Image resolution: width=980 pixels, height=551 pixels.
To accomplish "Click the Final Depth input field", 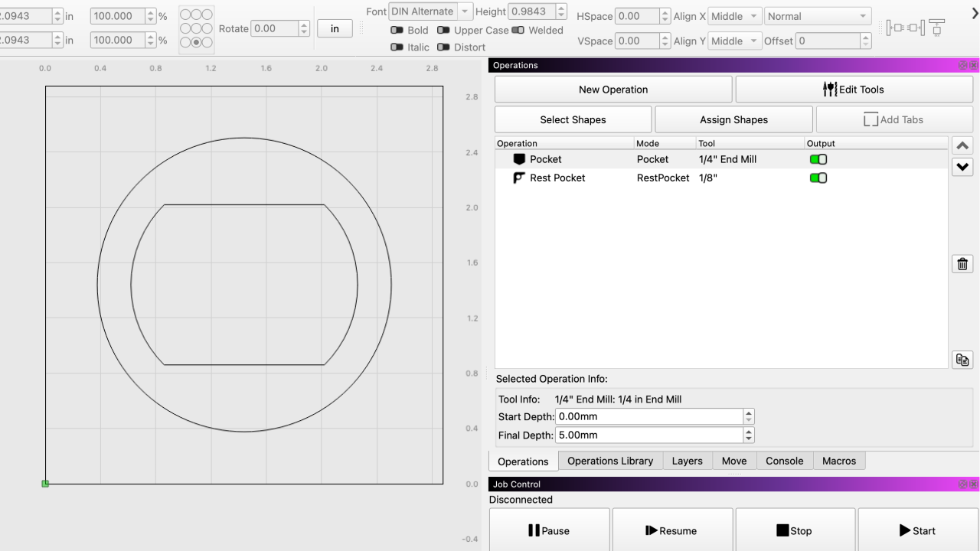I will click(648, 435).
